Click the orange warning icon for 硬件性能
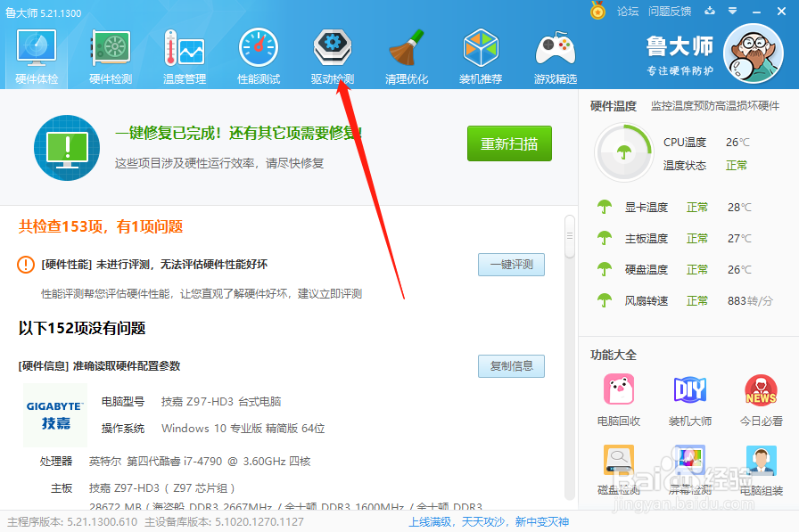Image resolution: width=799 pixels, height=532 pixels. coord(26,265)
